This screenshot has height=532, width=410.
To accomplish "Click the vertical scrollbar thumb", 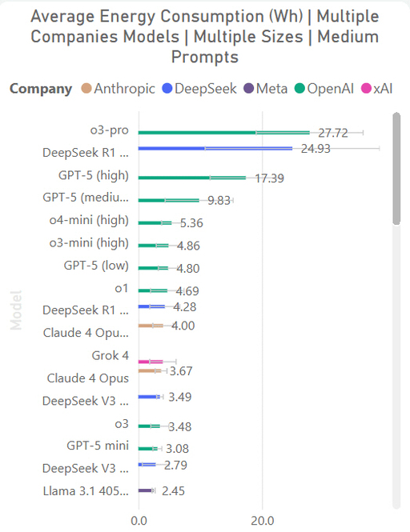I will (396, 169).
